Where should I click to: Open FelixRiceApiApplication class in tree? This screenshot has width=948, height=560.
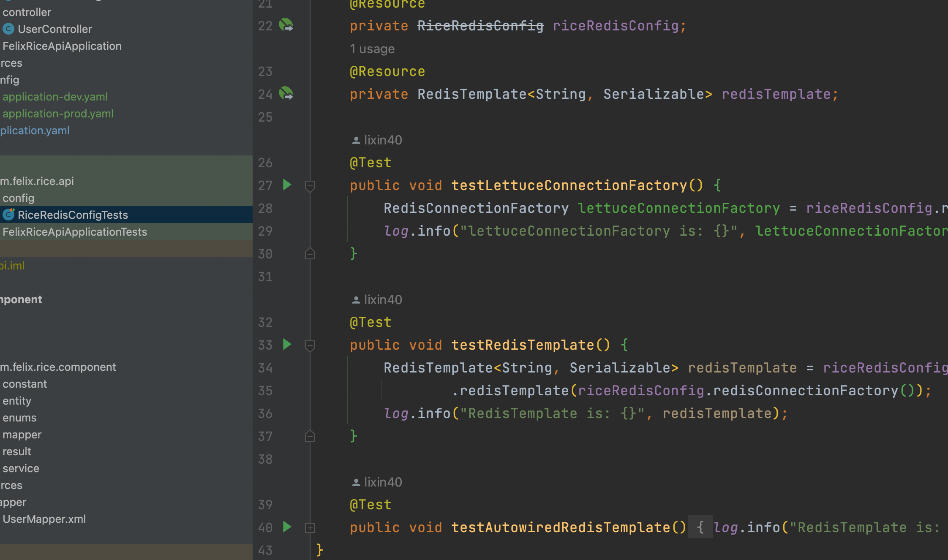pyautogui.click(x=62, y=46)
